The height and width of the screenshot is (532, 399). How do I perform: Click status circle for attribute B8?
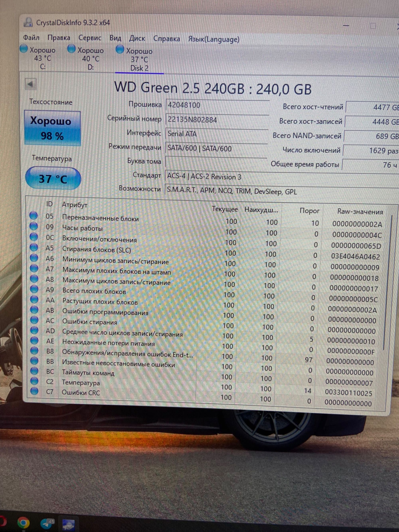[34, 351]
